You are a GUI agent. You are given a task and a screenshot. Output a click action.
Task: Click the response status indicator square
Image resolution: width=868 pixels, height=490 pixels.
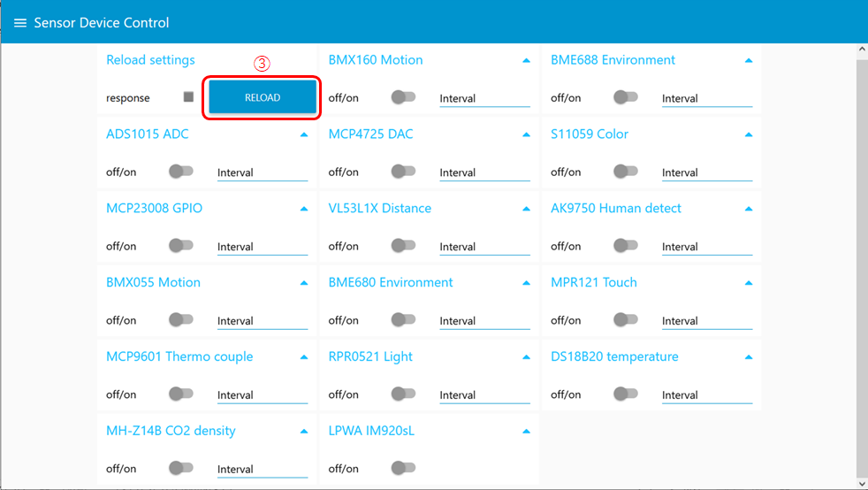[188, 97]
